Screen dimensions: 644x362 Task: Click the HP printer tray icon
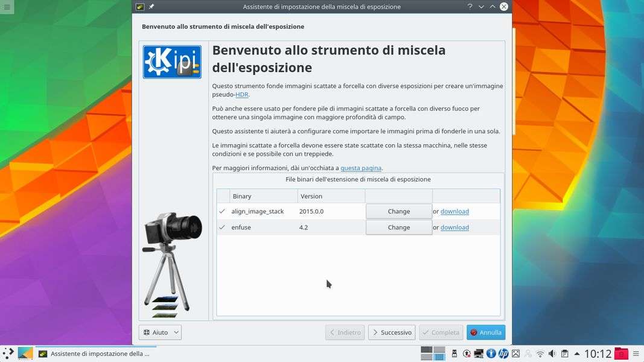[x=503, y=354]
